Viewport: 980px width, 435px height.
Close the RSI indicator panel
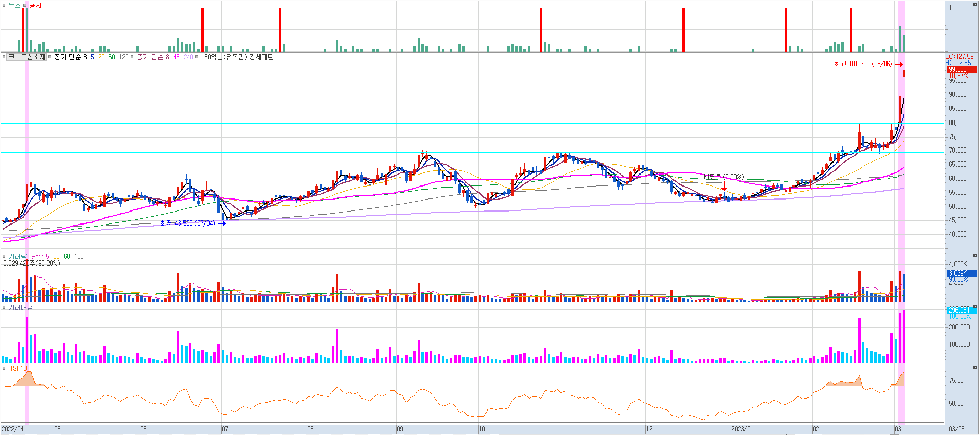975,368
